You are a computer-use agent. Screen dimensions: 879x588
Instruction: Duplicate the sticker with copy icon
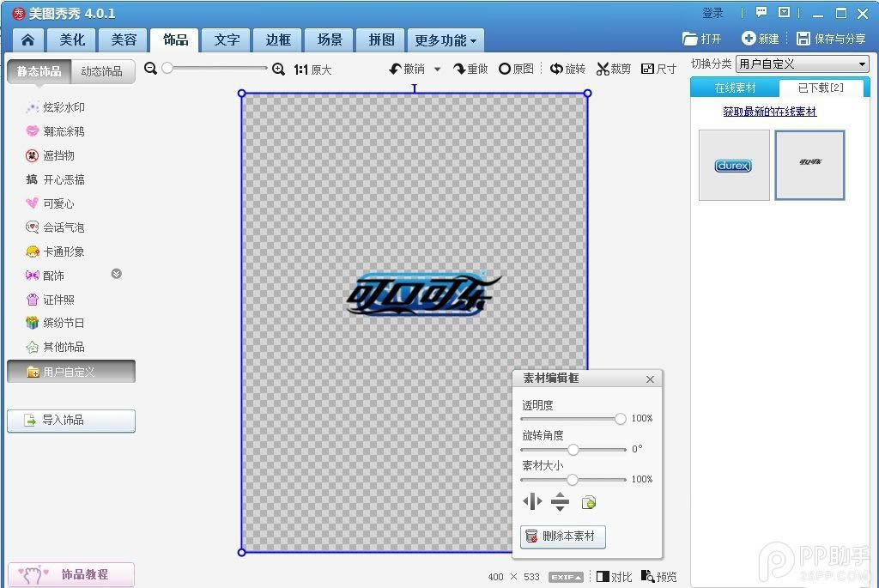[589, 502]
